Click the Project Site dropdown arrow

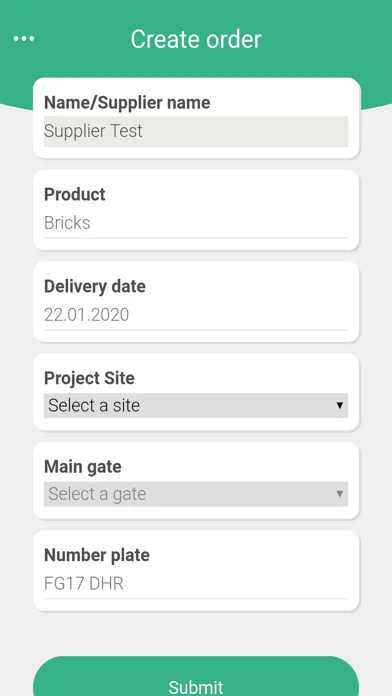340,405
